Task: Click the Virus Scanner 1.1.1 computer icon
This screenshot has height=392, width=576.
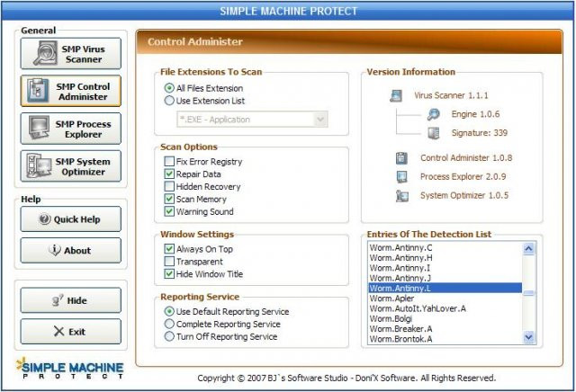Action: 396,95
